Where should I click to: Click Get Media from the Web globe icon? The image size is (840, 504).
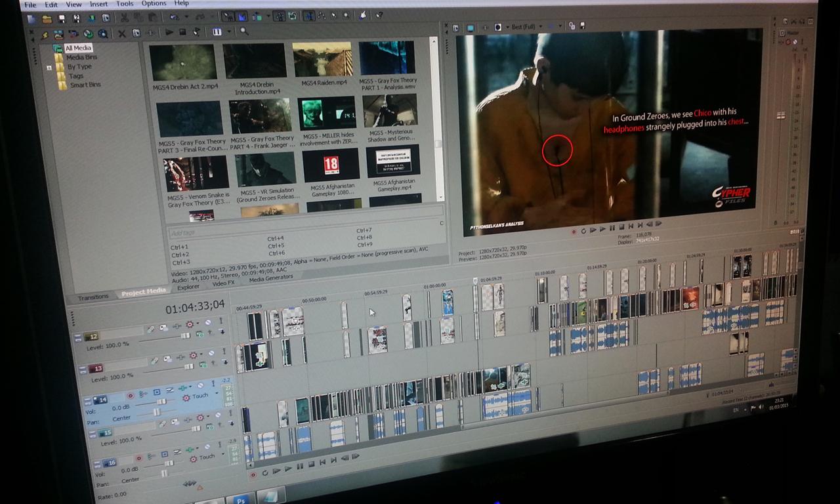87,33
